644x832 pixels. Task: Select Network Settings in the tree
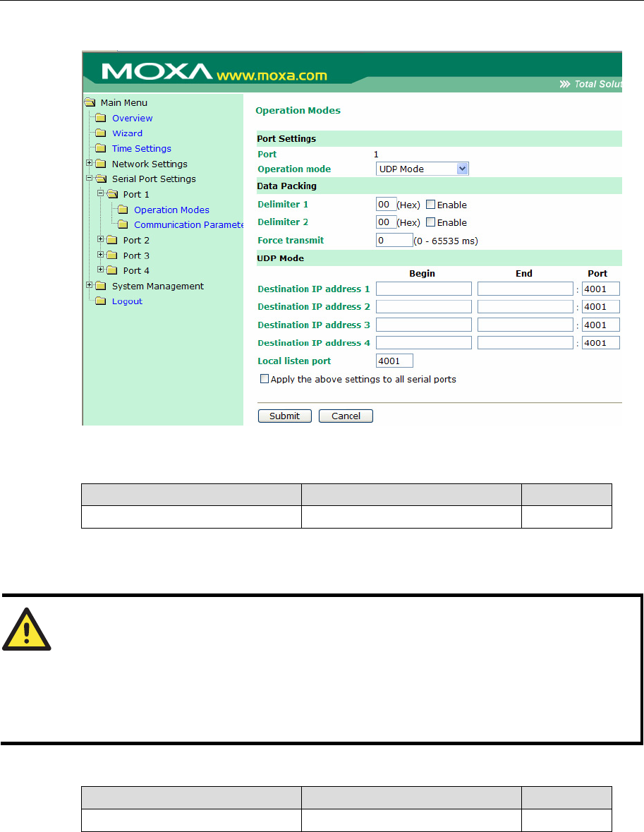[x=150, y=164]
